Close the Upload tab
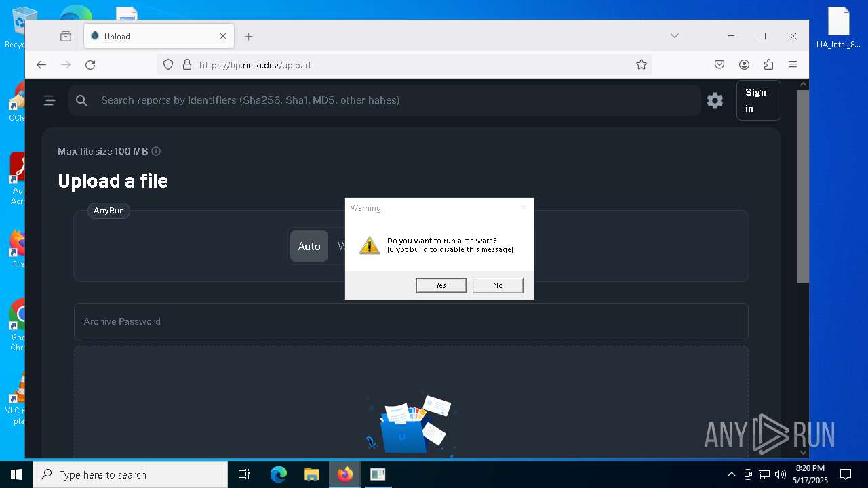The image size is (868, 488). (223, 36)
